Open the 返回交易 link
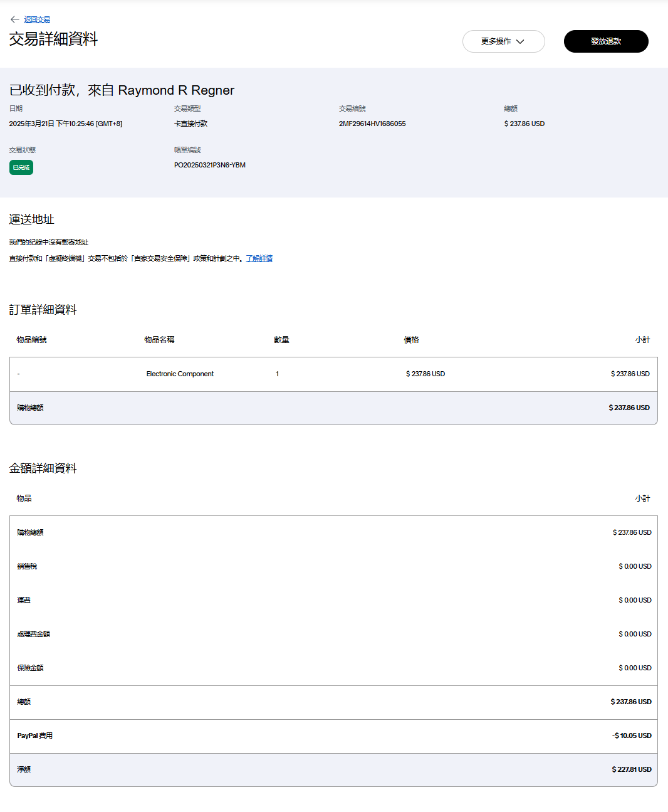Image resolution: width=668 pixels, height=812 pixels. [x=37, y=19]
